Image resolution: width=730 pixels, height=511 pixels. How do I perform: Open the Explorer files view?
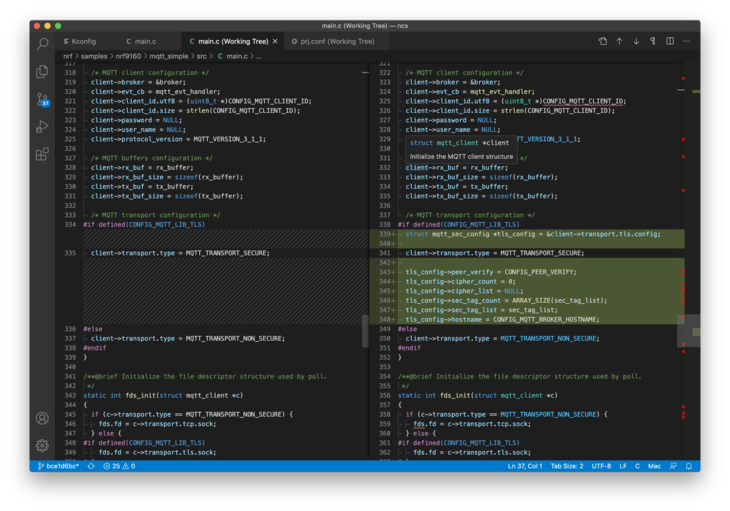click(x=42, y=71)
